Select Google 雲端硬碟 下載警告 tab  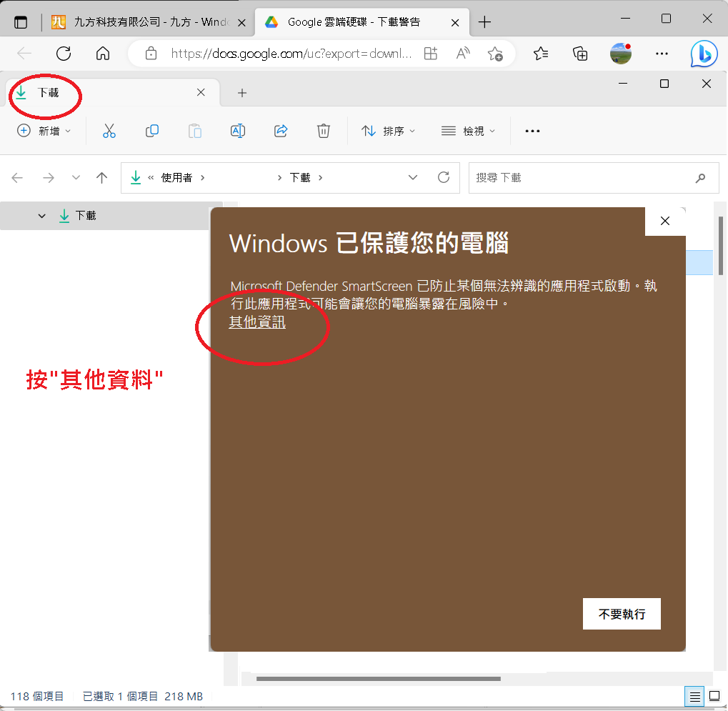(x=354, y=22)
